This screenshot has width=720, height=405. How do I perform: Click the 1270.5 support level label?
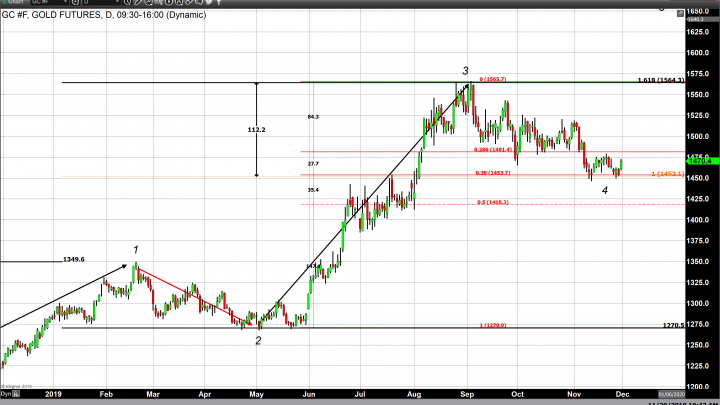(x=673, y=325)
